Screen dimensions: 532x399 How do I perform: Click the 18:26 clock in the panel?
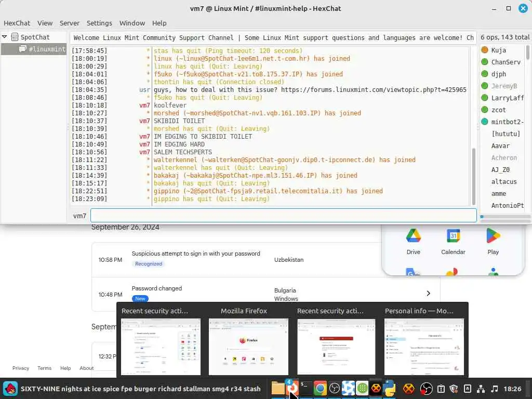(512, 389)
